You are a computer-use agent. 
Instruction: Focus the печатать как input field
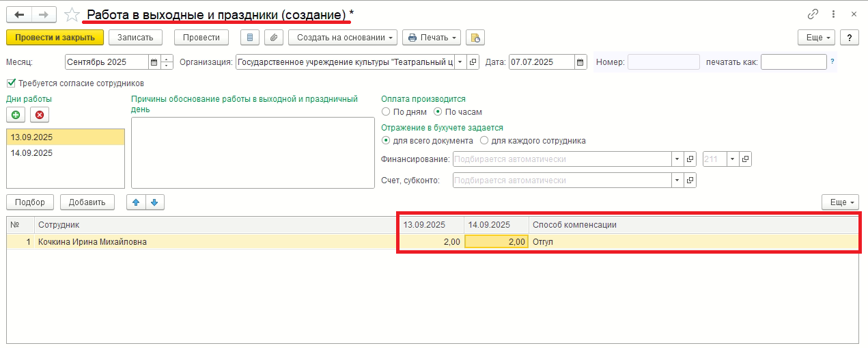pyautogui.click(x=794, y=62)
